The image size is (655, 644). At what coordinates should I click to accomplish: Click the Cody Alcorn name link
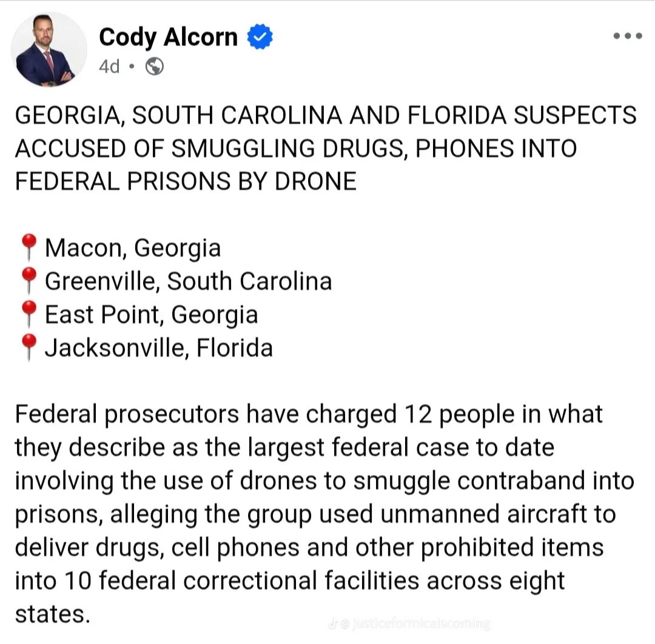169,37
